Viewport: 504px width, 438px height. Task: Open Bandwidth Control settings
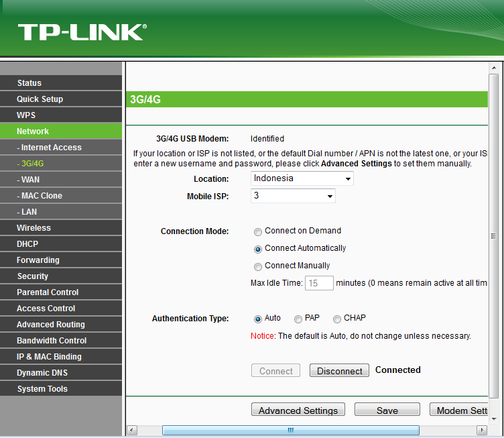pyautogui.click(x=61, y=340)
